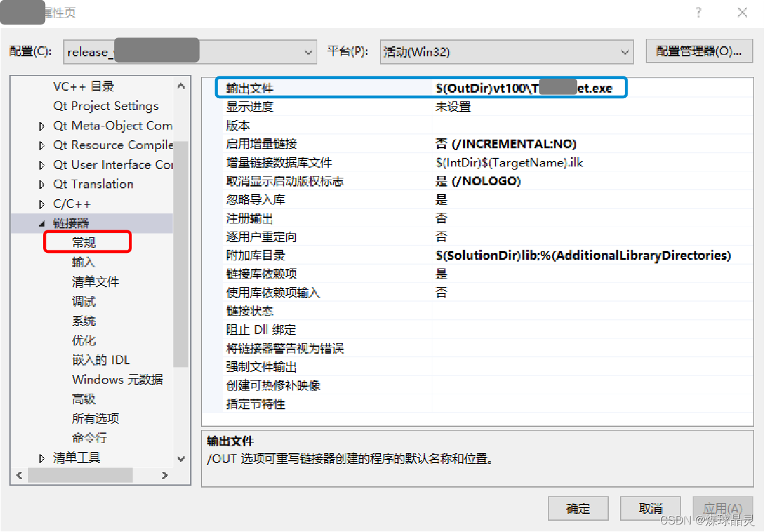Open the 配置管理器(O) dialog

click(699, 51)
